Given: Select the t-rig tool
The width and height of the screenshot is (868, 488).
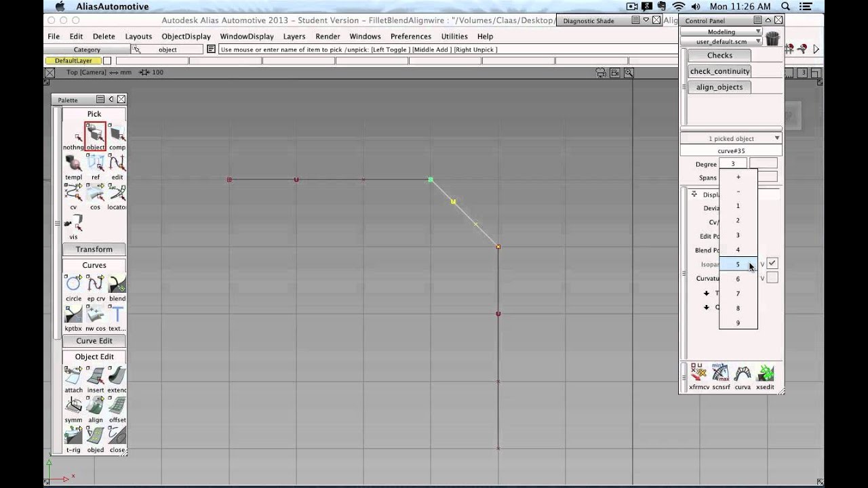Looking at the screenshot, I should [73, 439].
